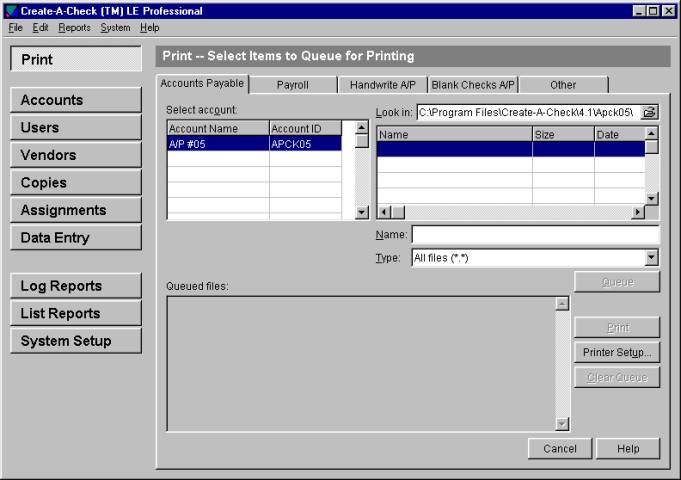Go to the Other tab

click(562, 85)
